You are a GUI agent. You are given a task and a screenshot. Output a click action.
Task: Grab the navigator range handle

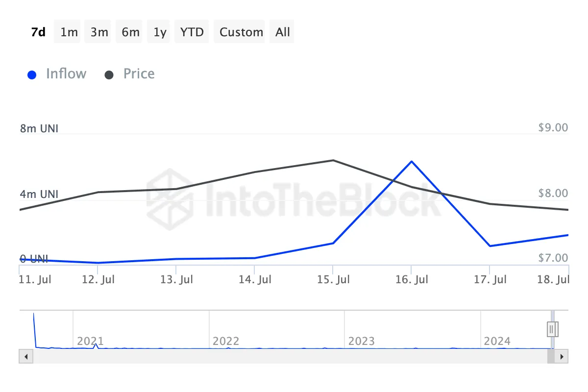[x=552, y=329]
